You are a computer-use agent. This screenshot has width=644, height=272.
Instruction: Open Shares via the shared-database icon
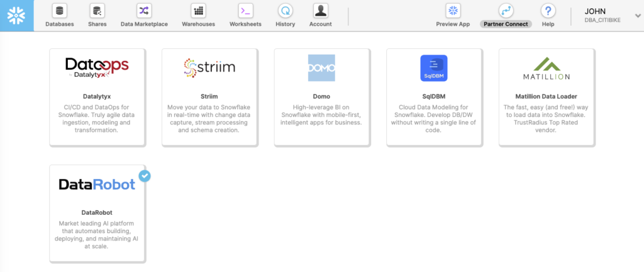point(97,11)
